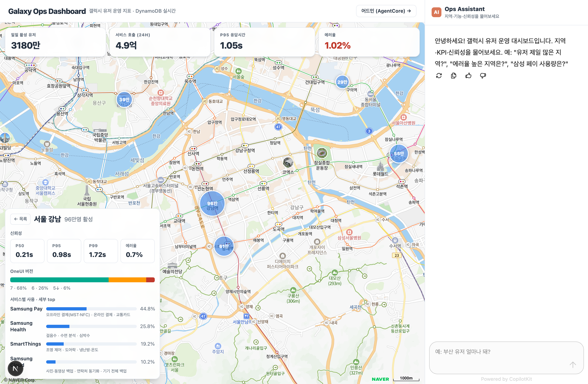Select the 39만 용산 map cluster

(x=124, y=100)
